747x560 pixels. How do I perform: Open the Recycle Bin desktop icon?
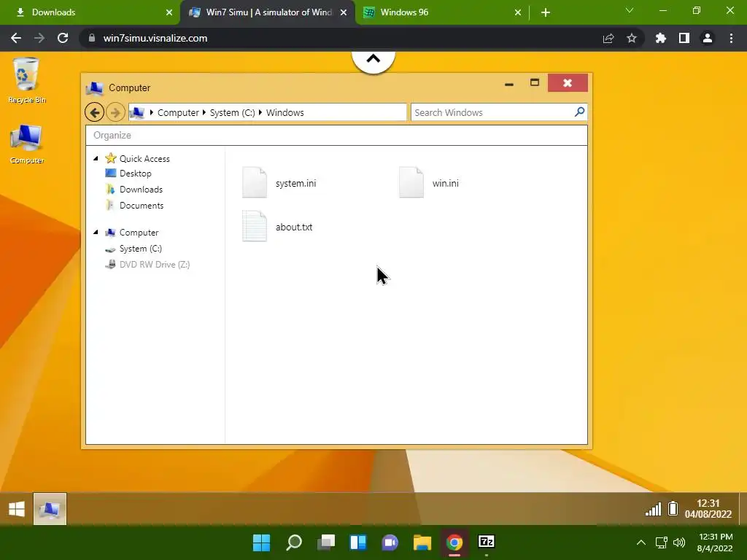pyautogui.click(x=26, y=80)
